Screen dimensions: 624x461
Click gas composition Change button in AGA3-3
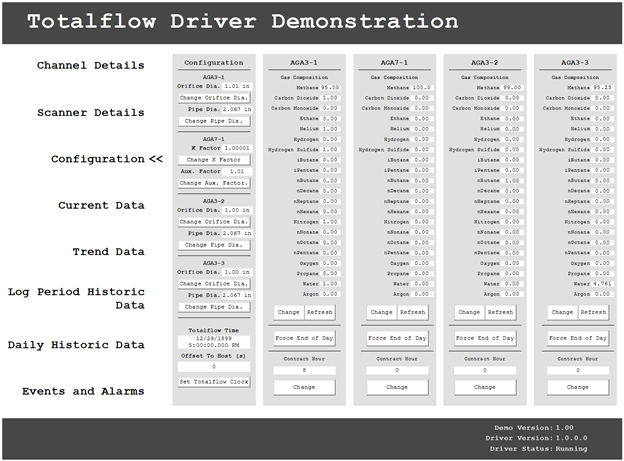coord(562,313)
